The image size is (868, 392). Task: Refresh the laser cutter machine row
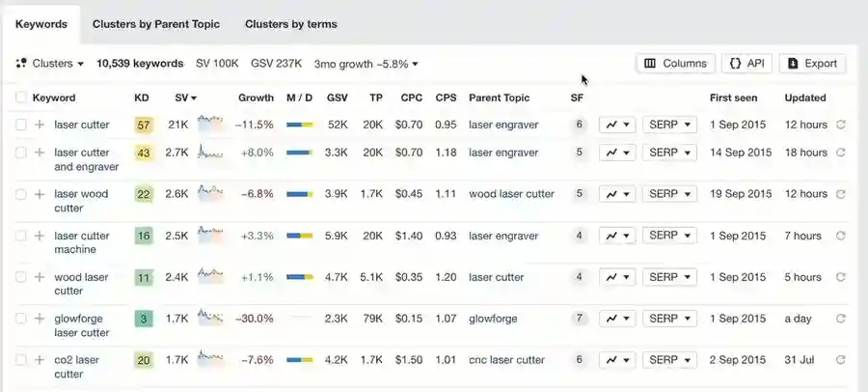pyautogui.click(x=840, y=236)
